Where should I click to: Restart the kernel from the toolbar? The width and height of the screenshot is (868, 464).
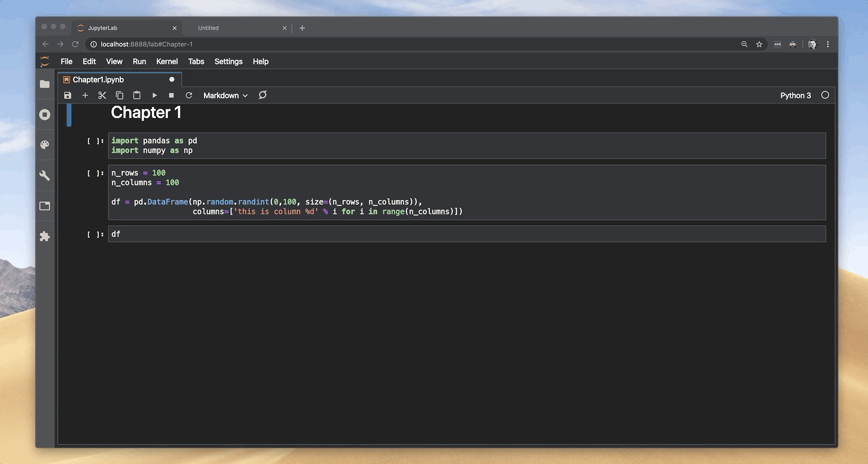189,95
